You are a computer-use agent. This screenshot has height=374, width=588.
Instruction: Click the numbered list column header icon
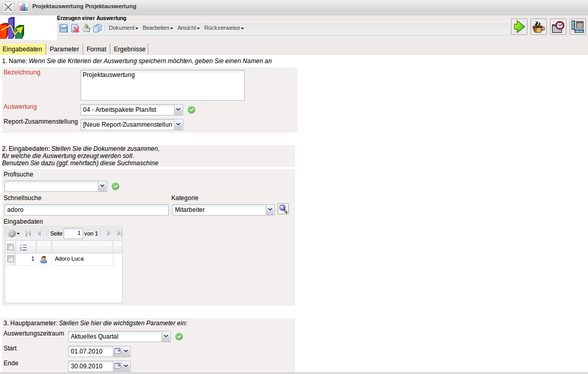pyautogui.click(x=24, y=248)
